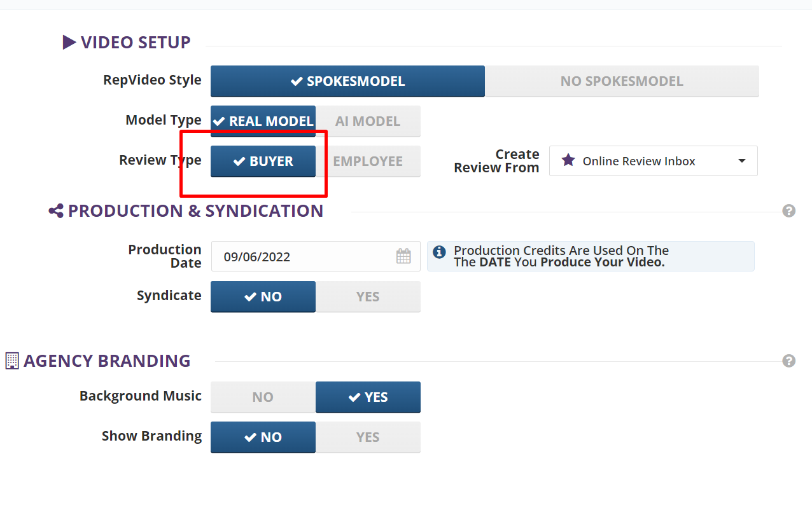Image resolution: width=812 pixels, height=515 pixels.
Task: Click the share icon beside Production & Syndication
Action: coord(56,211)
